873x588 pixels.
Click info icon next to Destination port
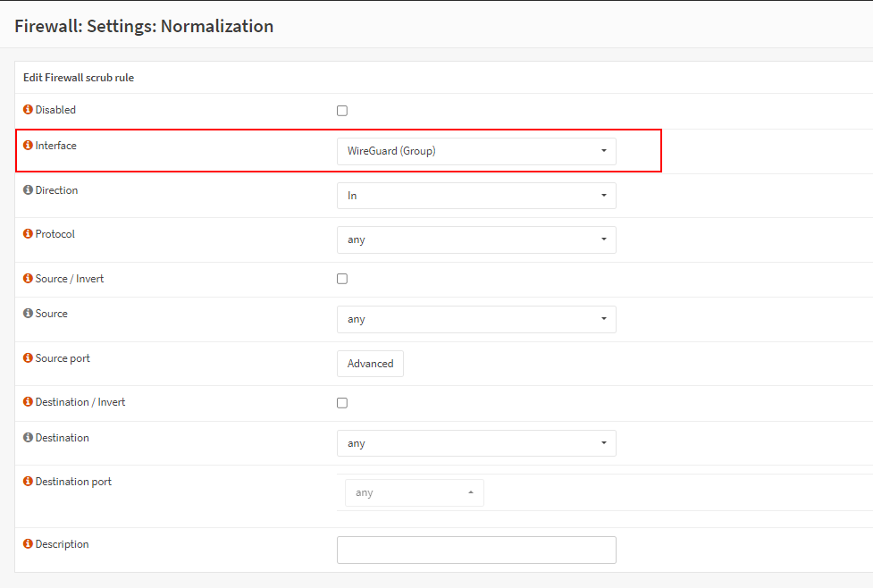[28, 482]
